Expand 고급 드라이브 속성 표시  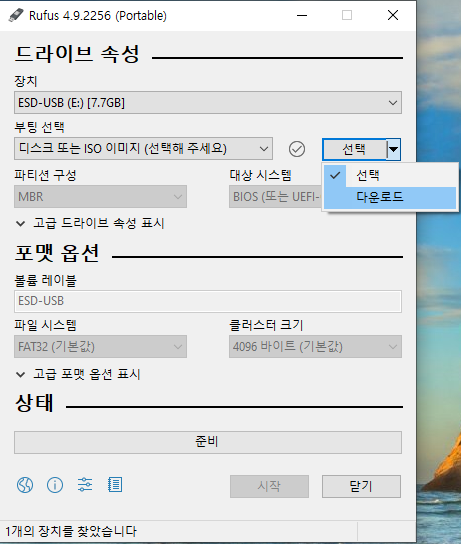click(x=90, y=223)
